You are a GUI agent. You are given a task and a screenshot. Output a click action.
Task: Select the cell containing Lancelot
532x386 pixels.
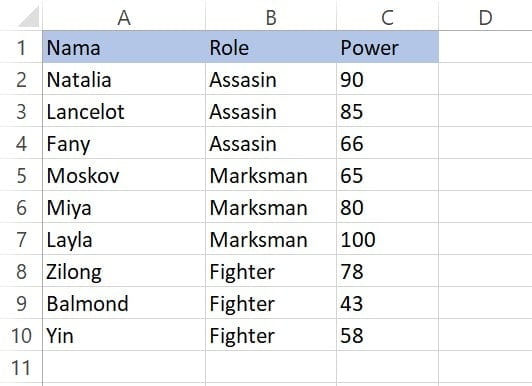click(x=124, y=111)
